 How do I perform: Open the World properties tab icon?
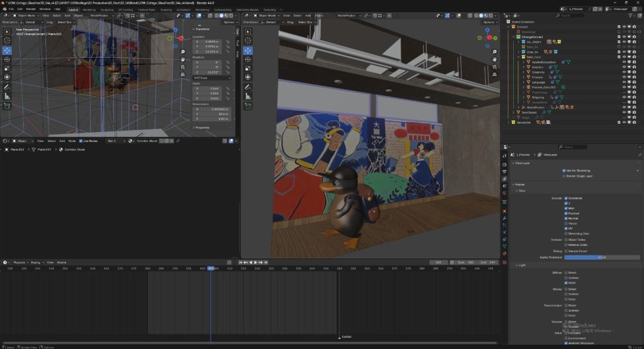(504, 193)
